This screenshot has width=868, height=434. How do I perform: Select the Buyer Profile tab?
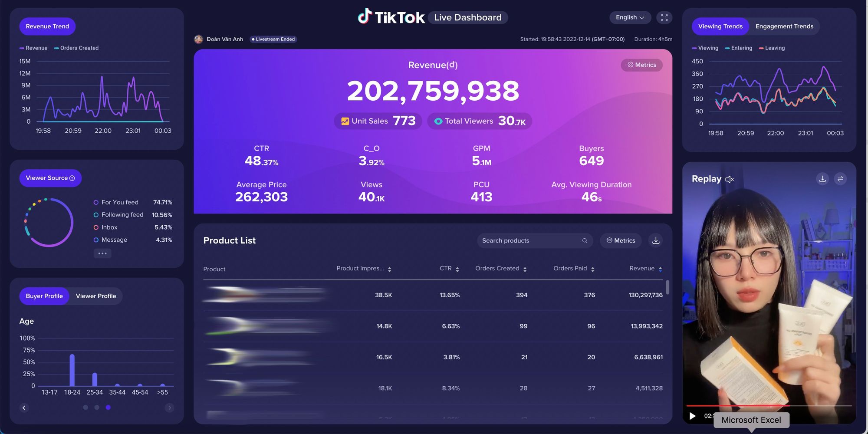[44, 296]
